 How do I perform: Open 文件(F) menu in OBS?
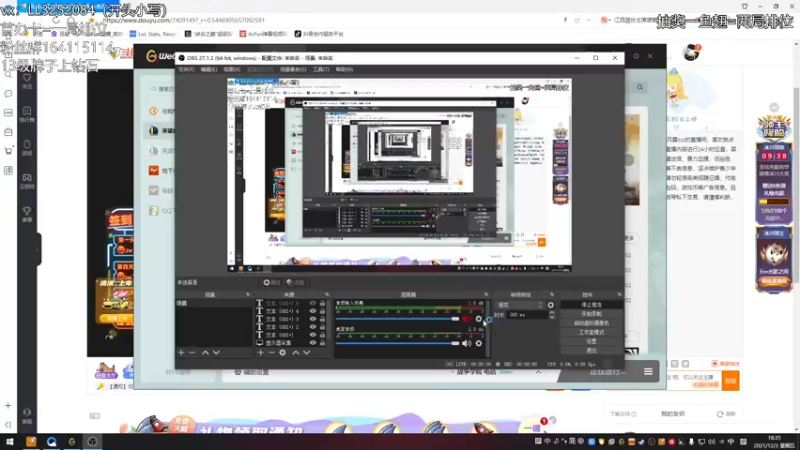(186, 69)
